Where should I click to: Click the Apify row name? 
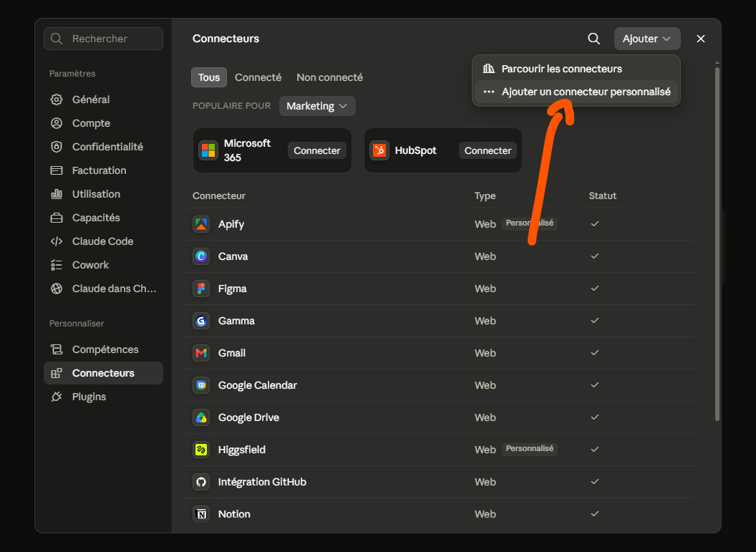(231, 224)
